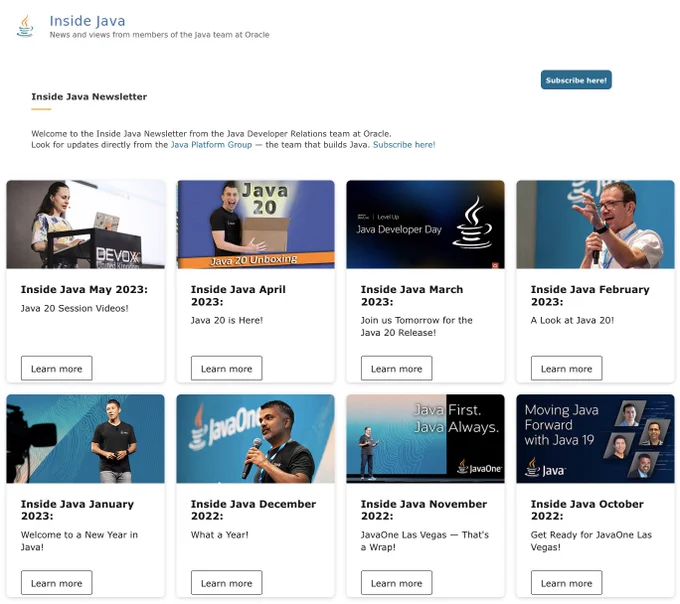This screenshot has height=604, width=680.
Task: Follow the Java Platform Group link
Action: [211, 145]
